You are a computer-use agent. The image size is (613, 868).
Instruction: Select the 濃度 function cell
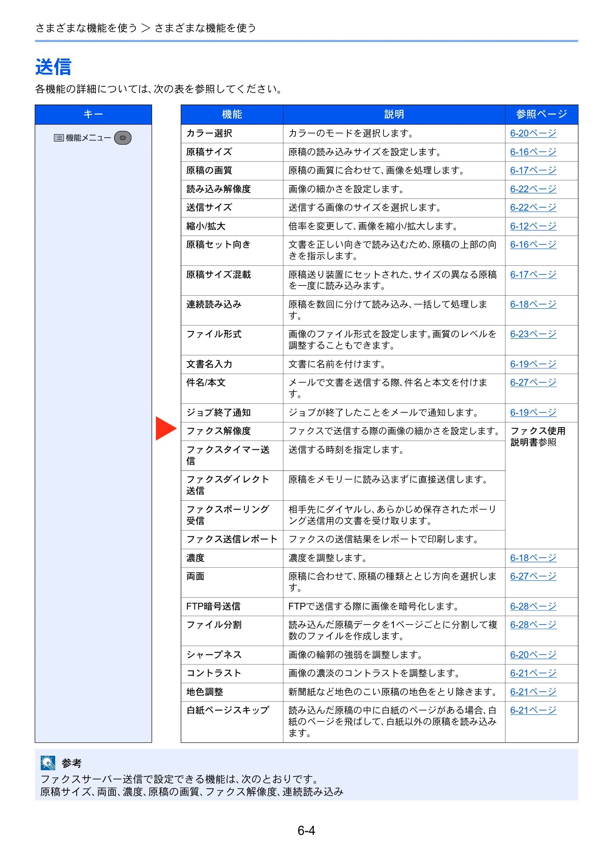pyautogui.click(x=232, y=558)
